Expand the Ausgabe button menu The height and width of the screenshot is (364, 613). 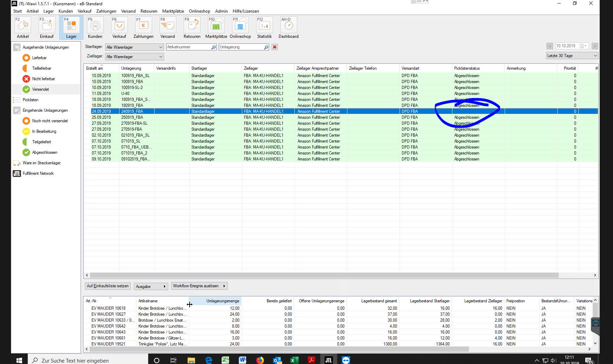click(x=151, y=286)
